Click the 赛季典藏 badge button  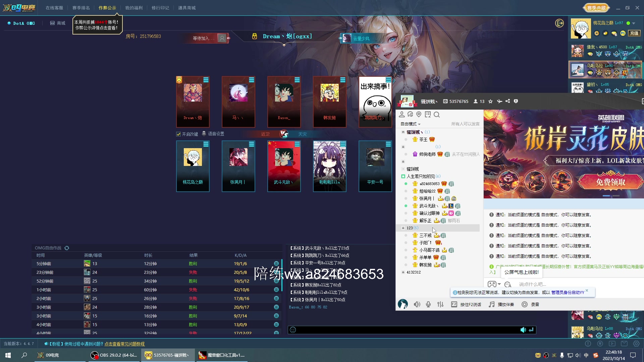(x=596, y=8)
